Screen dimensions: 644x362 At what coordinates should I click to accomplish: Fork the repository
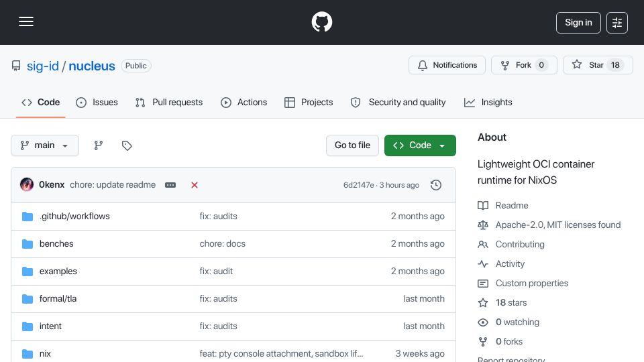[x=524, y=65]
